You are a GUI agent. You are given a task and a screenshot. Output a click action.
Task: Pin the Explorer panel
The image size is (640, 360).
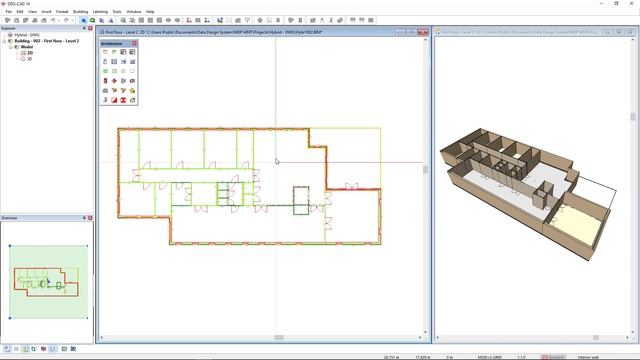point(84,28)
